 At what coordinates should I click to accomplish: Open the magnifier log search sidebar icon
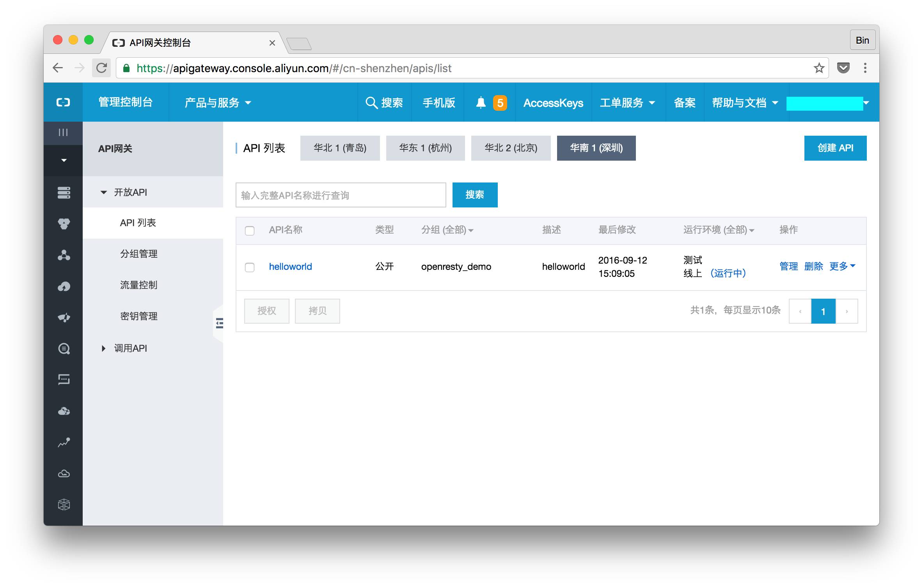[x=64, y=349]
